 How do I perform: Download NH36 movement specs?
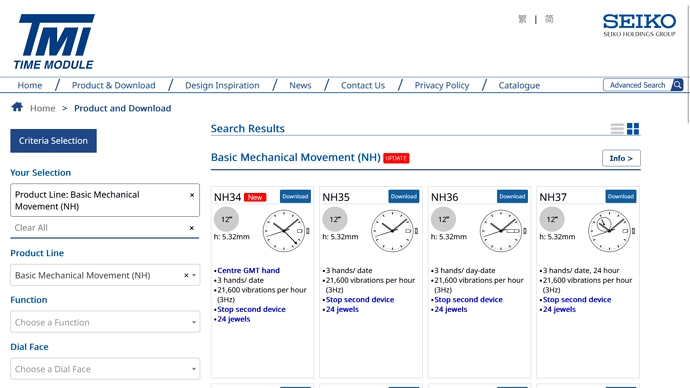[512, 196]
